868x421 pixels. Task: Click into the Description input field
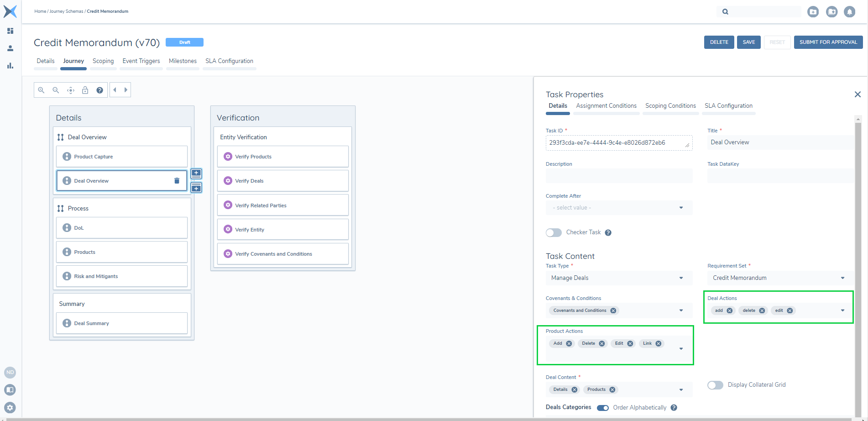click(619, 176)
